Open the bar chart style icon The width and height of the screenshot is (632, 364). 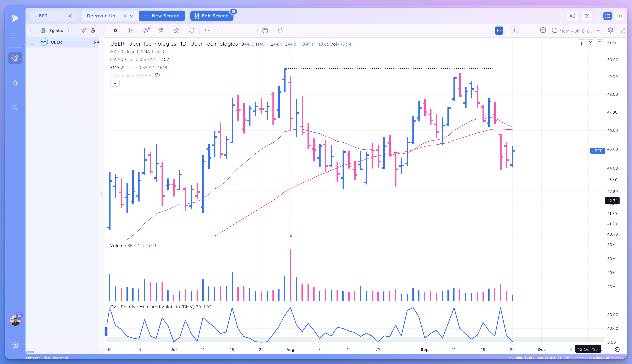[131, 30]
